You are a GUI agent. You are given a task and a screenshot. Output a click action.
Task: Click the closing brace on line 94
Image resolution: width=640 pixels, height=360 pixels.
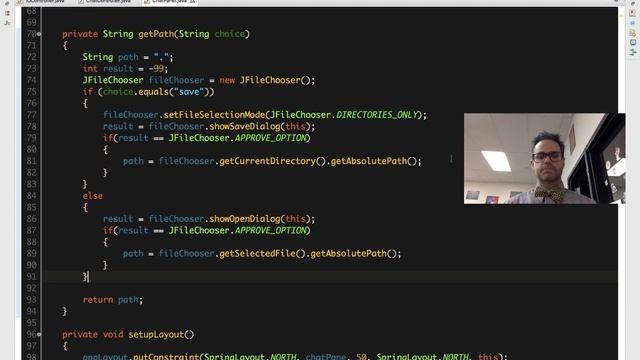click(x=64, y=311)
